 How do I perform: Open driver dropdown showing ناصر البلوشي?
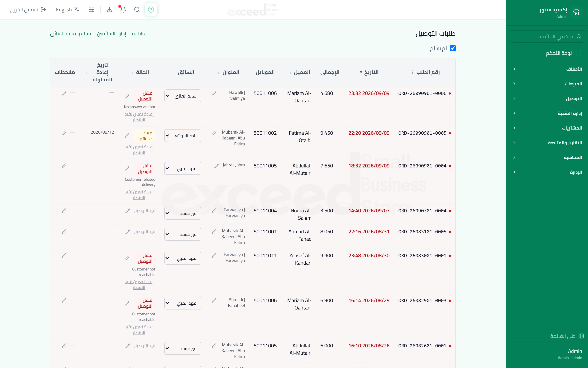pyautogui.click(x=183, y=136)
